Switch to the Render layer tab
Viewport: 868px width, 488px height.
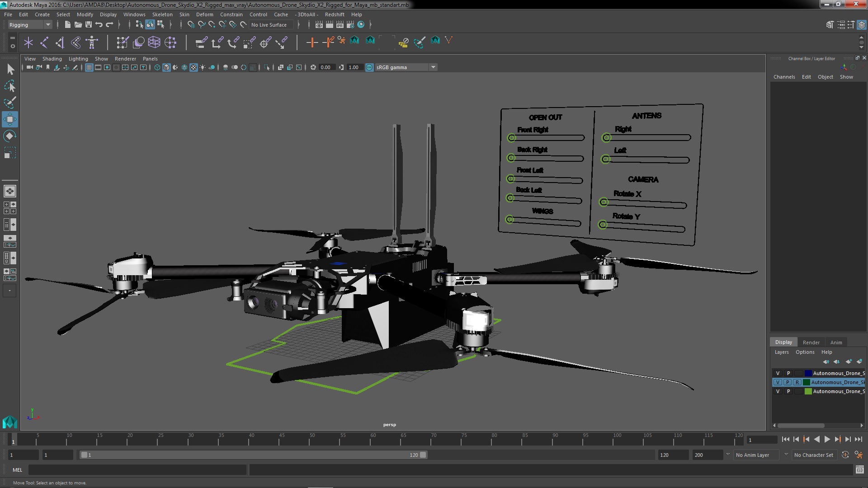811,342
